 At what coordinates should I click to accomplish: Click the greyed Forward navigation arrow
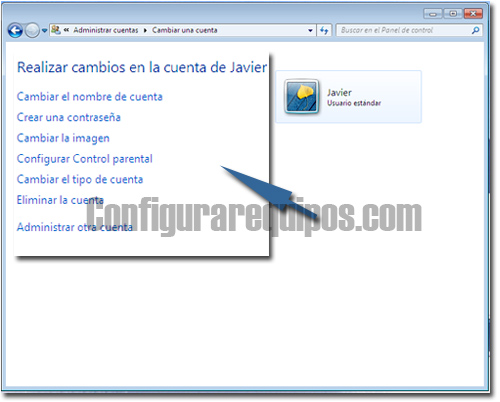pos(32,31)
